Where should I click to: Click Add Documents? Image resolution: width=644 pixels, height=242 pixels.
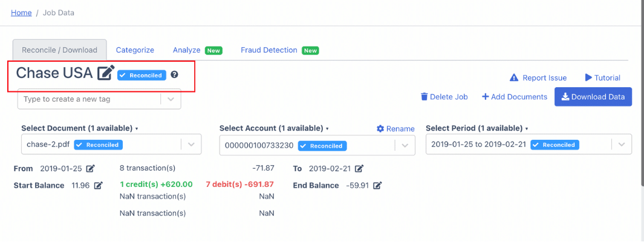pyautogui.click(x=515, y=97)
